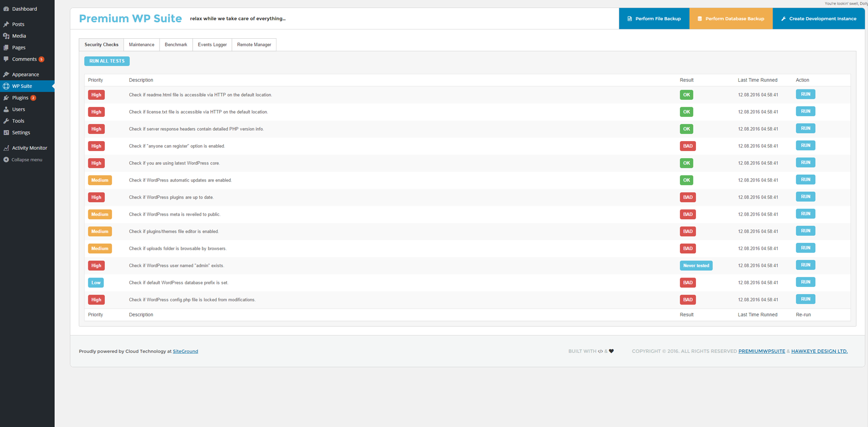Run the readme.html accessibility check
The height and width of the screenshot is (427, 868).
click(805, 95)
